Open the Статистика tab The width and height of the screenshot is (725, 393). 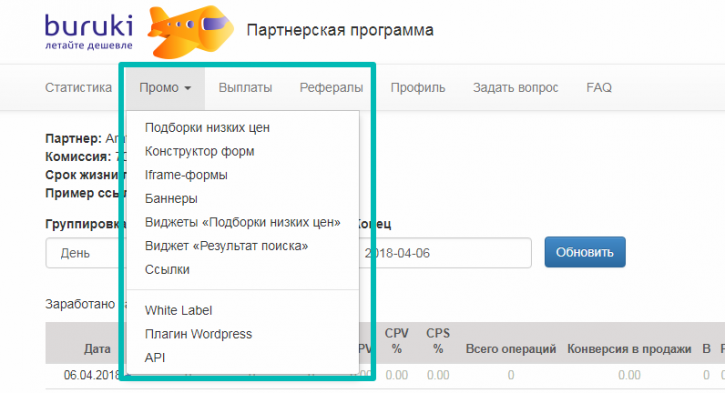(78, 87)
